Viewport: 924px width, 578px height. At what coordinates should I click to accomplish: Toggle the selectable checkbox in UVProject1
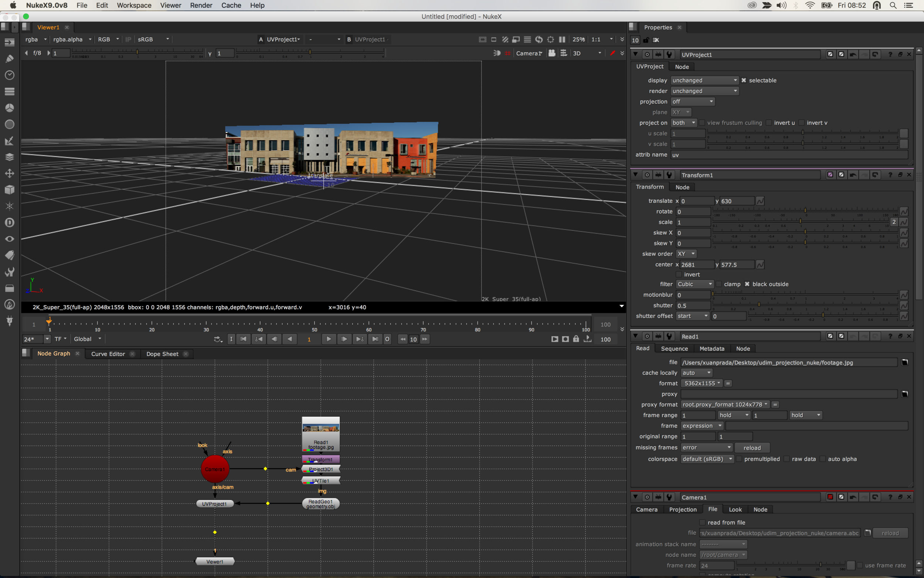tap(743, 80)
